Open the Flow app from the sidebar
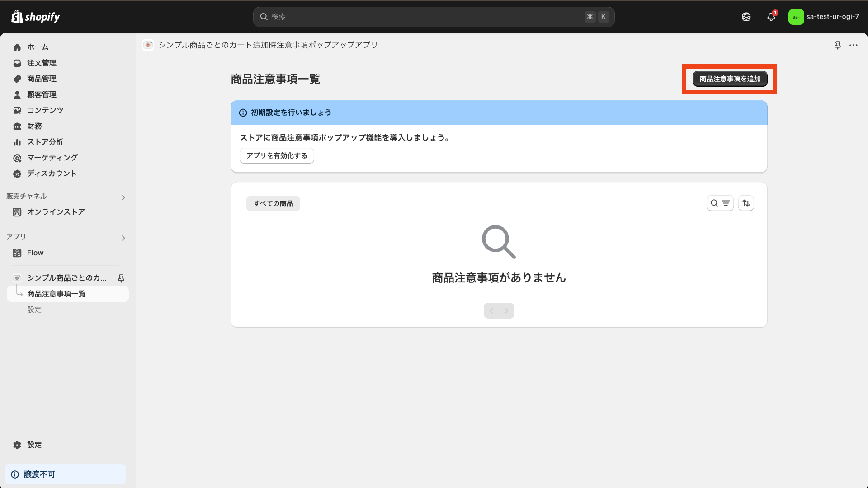 point(35,253)
